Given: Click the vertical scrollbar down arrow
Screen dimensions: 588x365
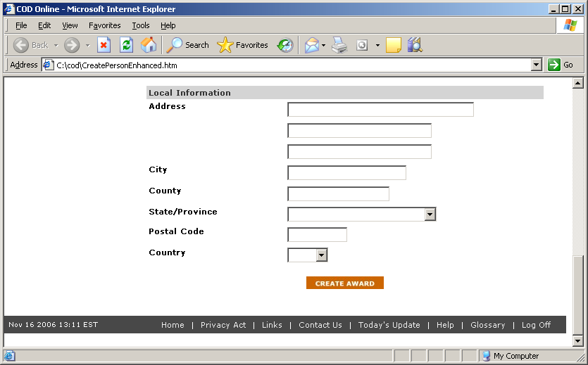Looking at the screenshot, I should [578, 340].
